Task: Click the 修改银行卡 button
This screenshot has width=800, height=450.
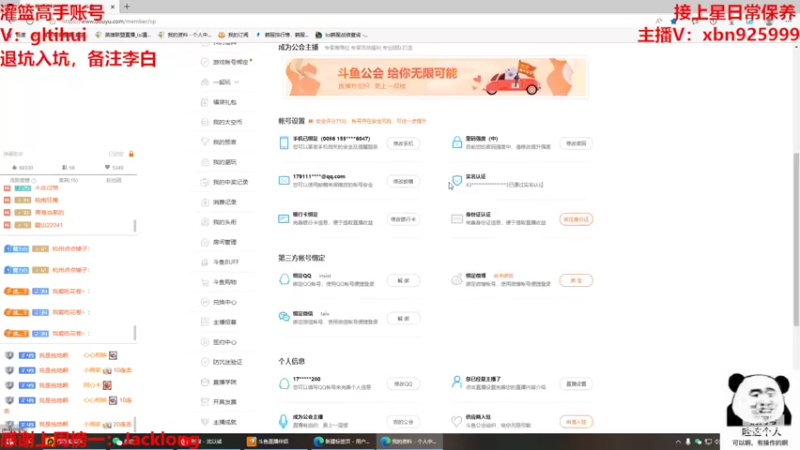Action: 403,219
